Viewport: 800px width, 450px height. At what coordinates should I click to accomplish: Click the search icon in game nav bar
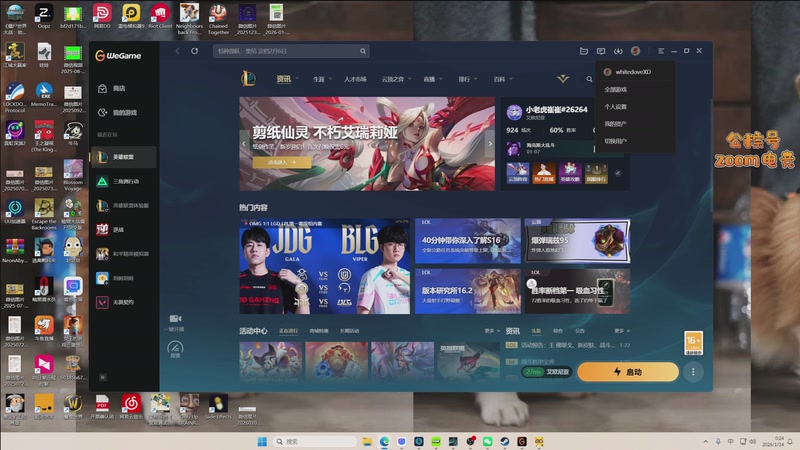point(589,79)
